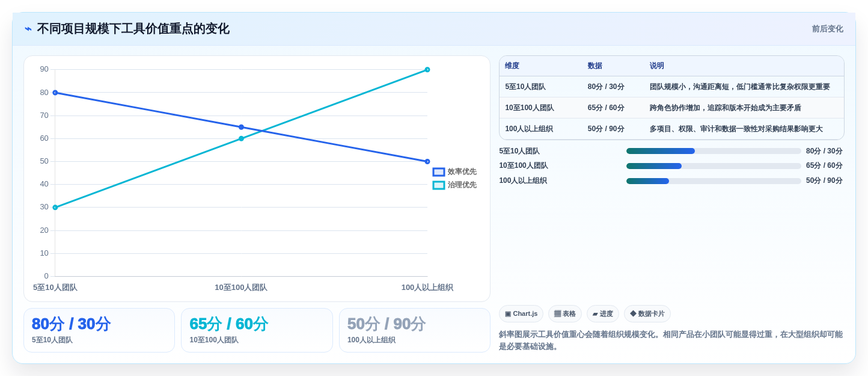This screenshot has height=376, width=868.
Task: Click the lightning icon beside the title
Action: 28,29
